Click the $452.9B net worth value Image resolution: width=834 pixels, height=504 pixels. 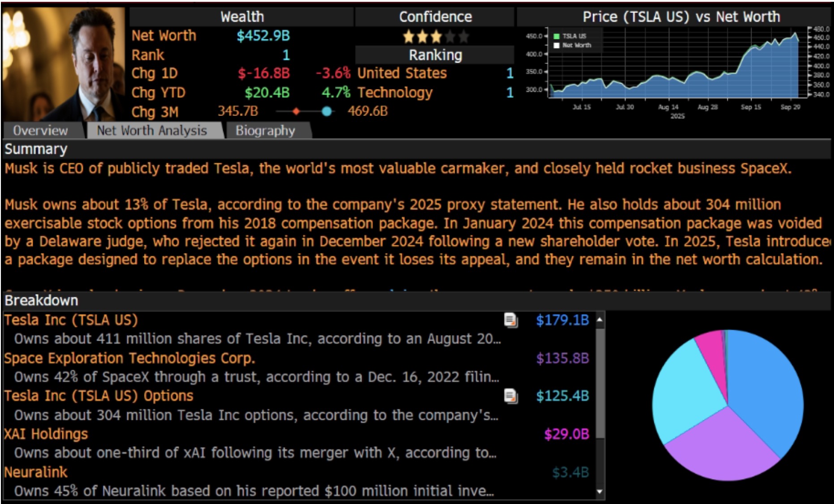coord(263,36)
